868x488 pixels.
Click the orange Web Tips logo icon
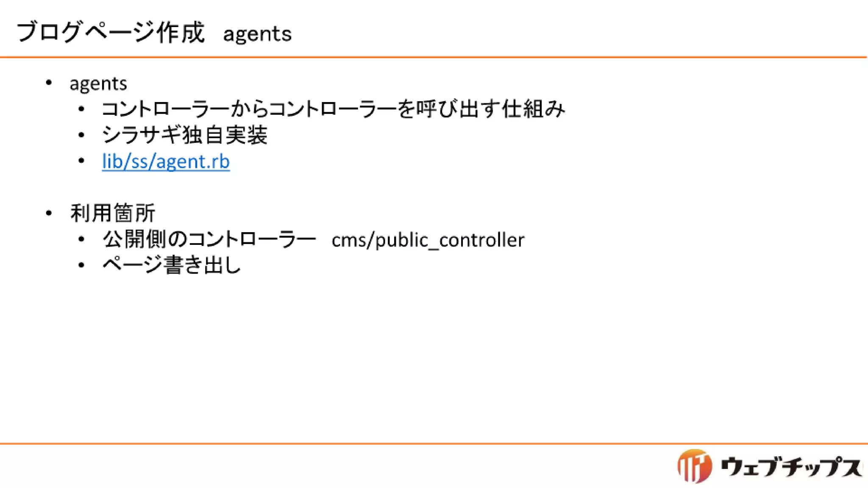point(694,466)
